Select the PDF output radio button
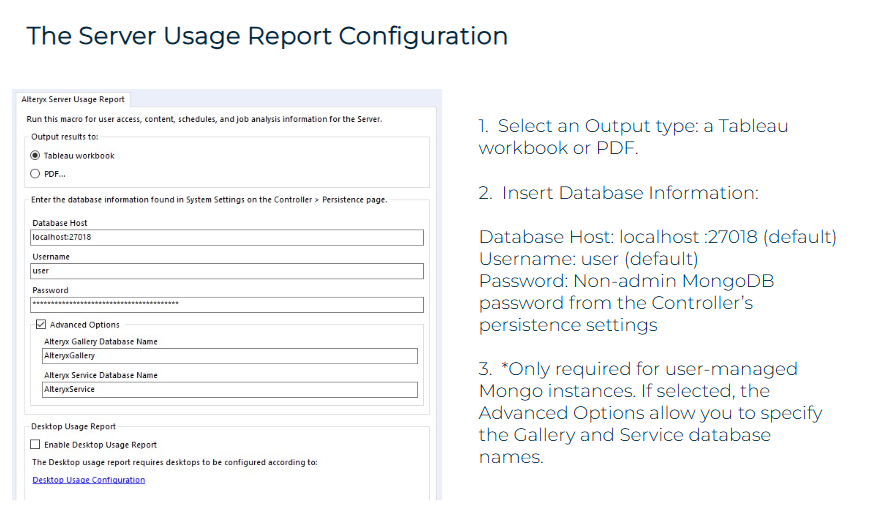The image size is (871, 509). [x=36, y=173]
